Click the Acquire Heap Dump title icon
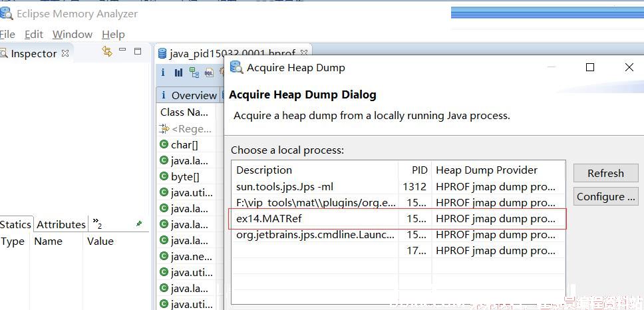The width and height of the screenshot is (644, 310). [236, 67]
